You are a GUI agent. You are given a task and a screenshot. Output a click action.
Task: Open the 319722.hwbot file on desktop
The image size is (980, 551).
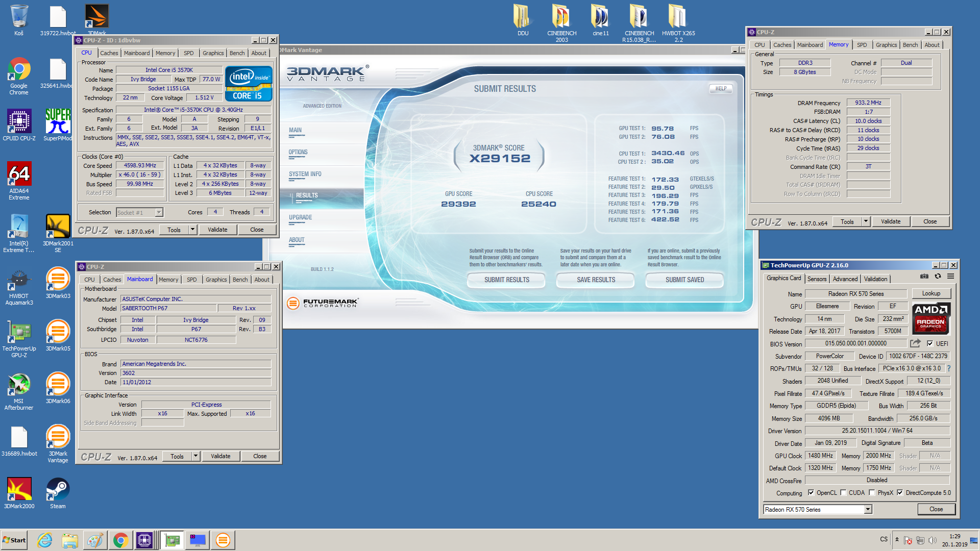pos(58,20)
